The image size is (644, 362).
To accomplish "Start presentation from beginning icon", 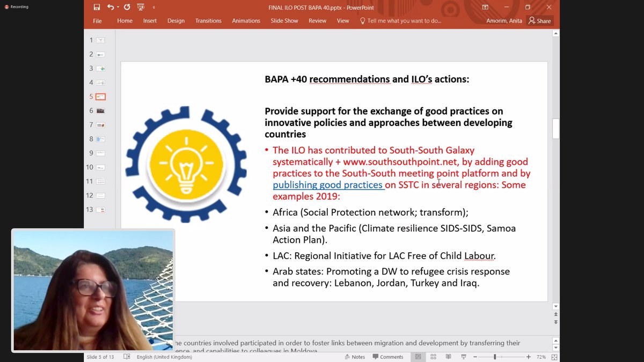I will 141,7.
